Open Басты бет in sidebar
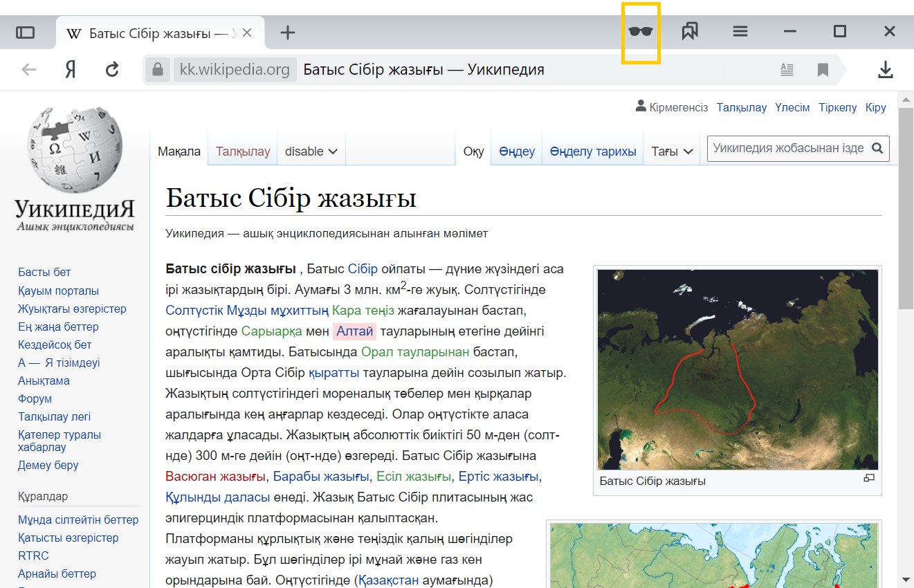914x588 pixels. [x=44, y=272]
